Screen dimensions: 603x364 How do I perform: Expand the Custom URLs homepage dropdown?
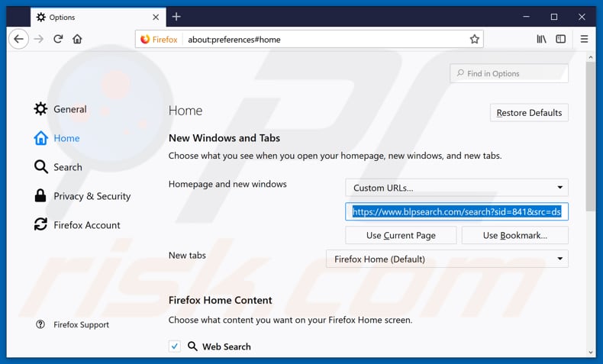(457, 188)
